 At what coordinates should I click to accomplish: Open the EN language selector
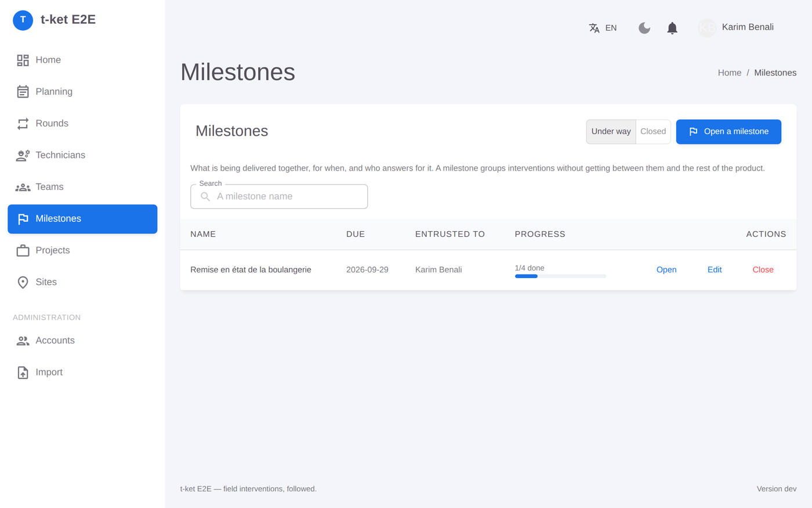[x=603, y=28]
